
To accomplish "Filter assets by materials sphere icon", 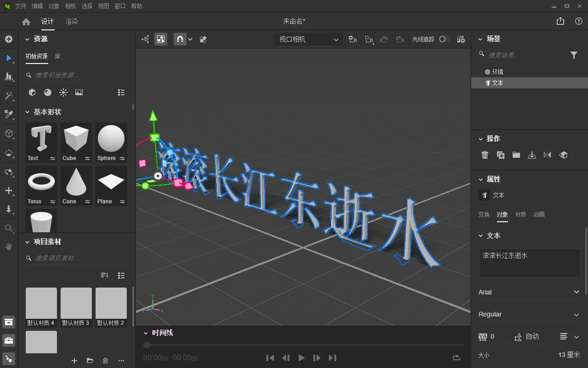I will pos(48,92).
